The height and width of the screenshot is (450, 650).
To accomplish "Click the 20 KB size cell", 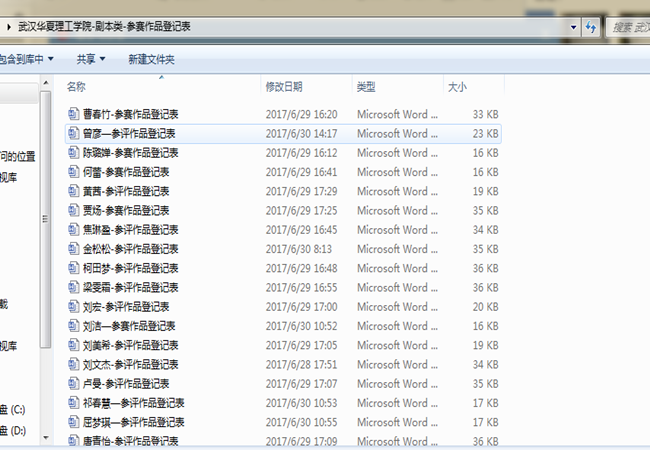I will coord(485,307).
